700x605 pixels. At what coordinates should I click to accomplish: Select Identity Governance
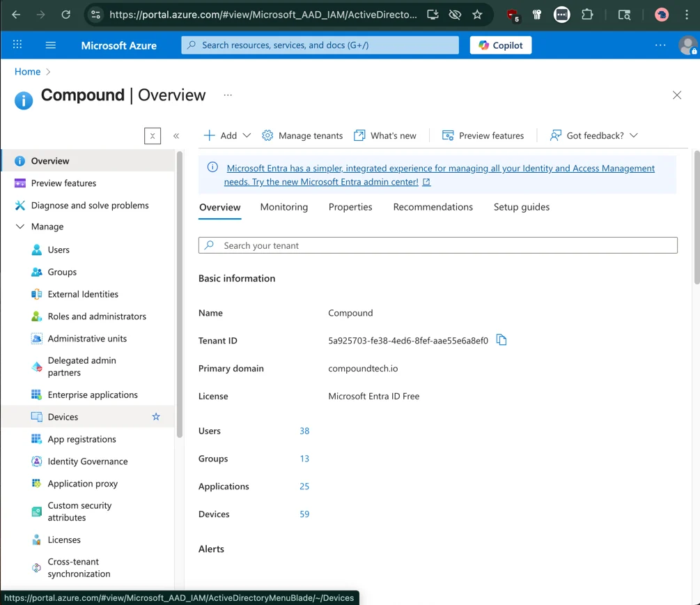click(x=88, y=461)
